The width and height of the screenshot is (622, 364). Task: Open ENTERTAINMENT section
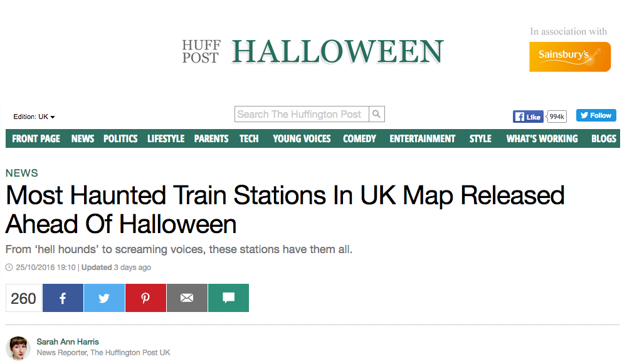423,139
